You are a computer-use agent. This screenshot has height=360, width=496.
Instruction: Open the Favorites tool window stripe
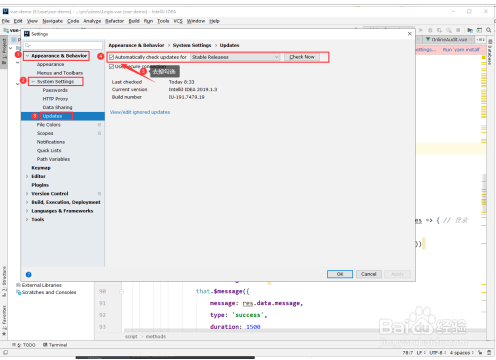coord(4,320)
